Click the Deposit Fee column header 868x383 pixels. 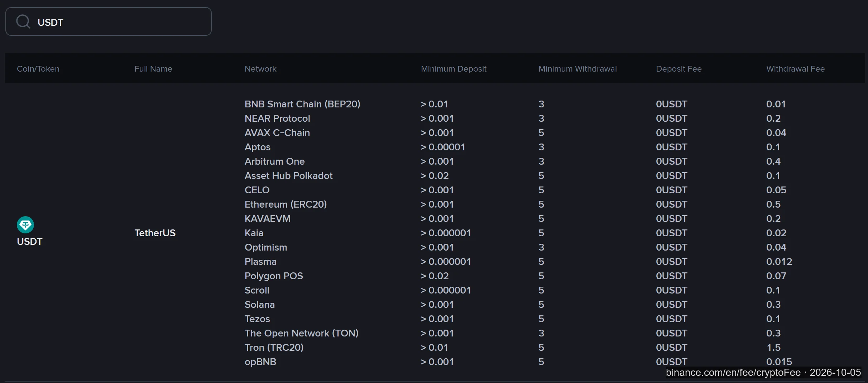tap(678, 69)
